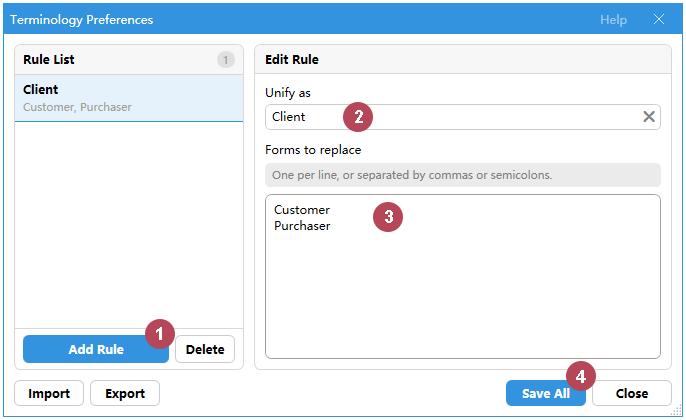Click the Add Rule button
This screenshot has height=420, width=686.
click(x=96, y=349)
